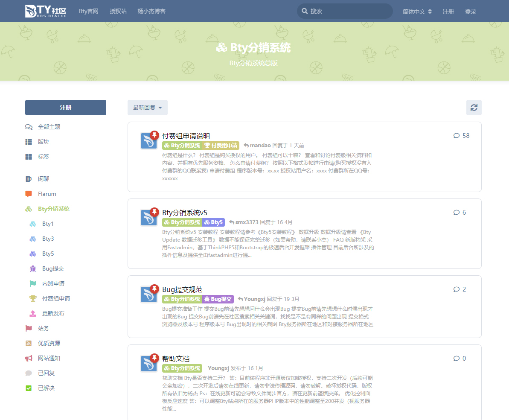Click the avatar of the 帮助文档 post

[x=149, y=363]
